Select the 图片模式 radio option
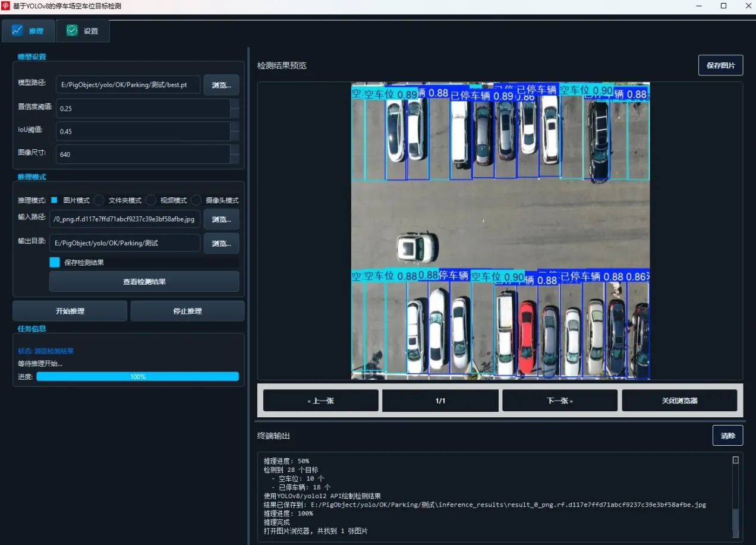 70,200
